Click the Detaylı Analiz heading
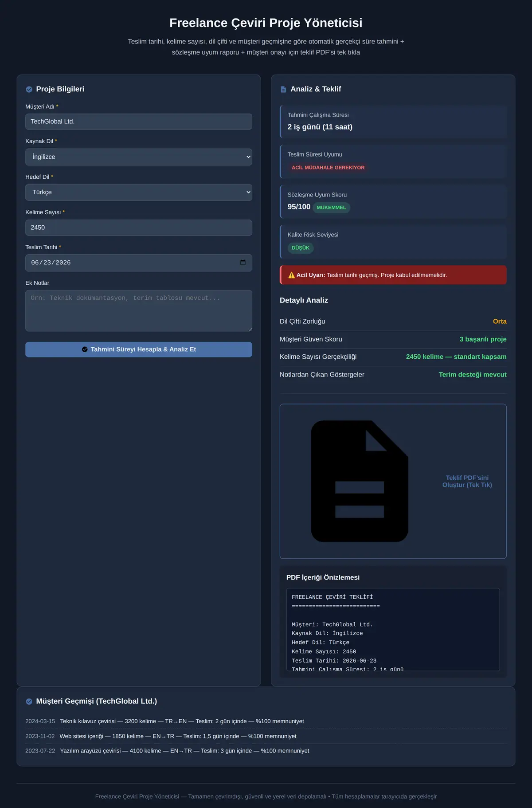 click(304, 300)
